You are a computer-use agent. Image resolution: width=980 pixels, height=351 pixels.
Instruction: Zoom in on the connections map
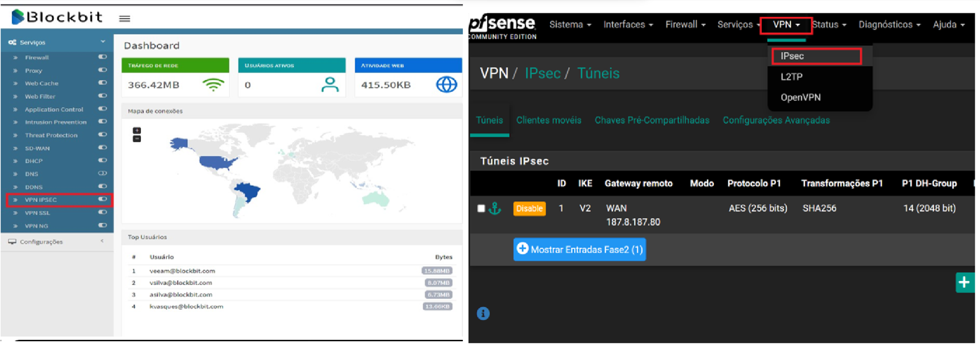click(137, 130)
